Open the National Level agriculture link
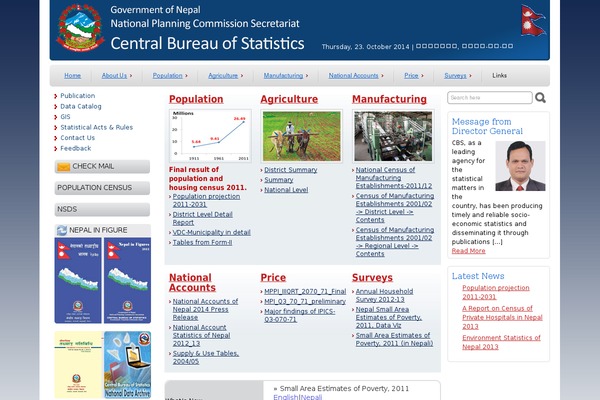The image size is (600, 400). coord(286,190)
